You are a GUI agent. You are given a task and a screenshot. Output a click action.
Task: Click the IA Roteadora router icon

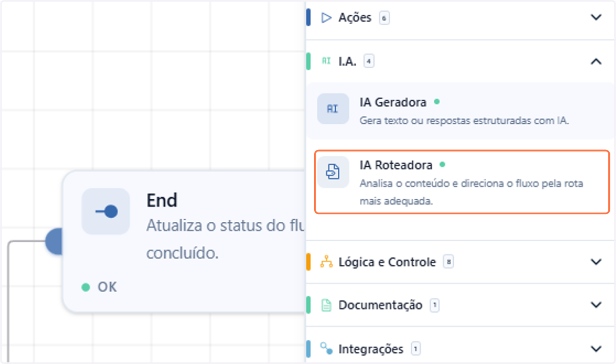coord(333,171)
